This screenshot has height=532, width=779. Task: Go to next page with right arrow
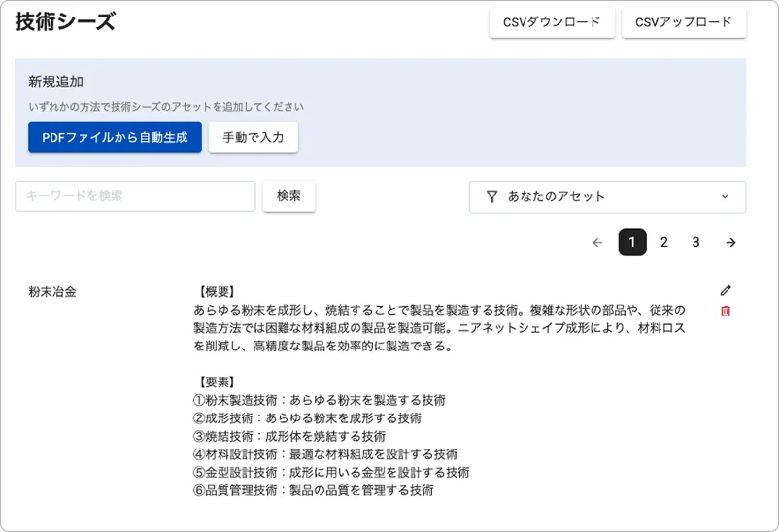tap(730, 242)
